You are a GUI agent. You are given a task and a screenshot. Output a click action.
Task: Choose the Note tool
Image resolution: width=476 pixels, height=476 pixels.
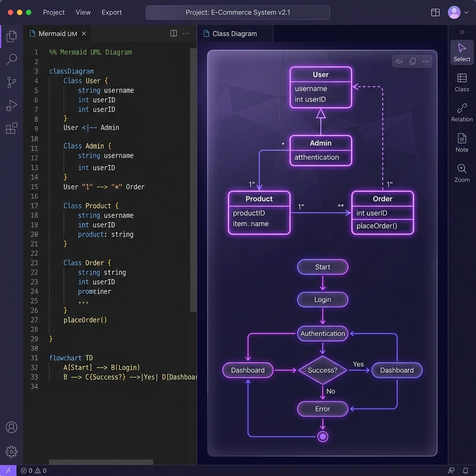tap(462, 143)
